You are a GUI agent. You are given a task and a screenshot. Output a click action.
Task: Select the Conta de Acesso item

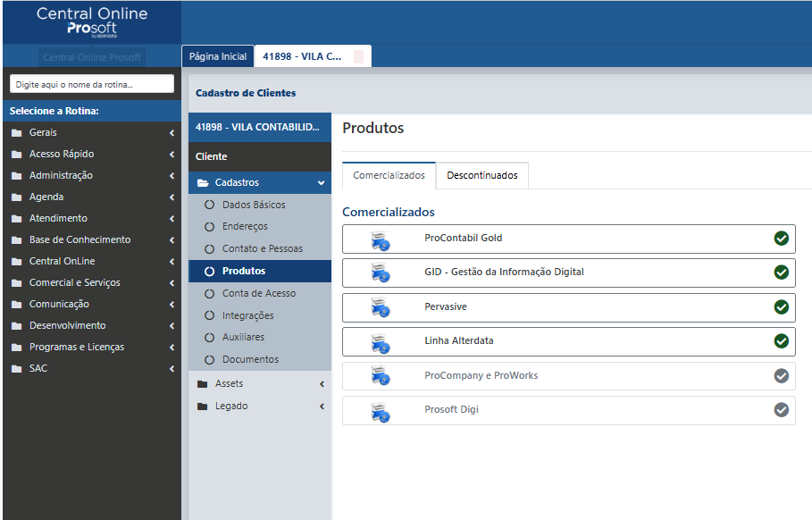pos(258,293)
